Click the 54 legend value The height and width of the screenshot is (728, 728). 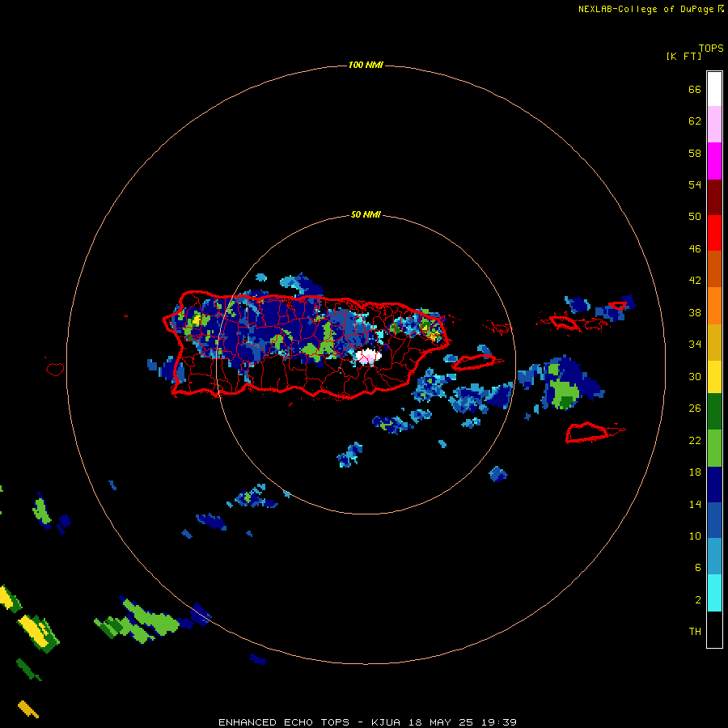tap(695, 184)
